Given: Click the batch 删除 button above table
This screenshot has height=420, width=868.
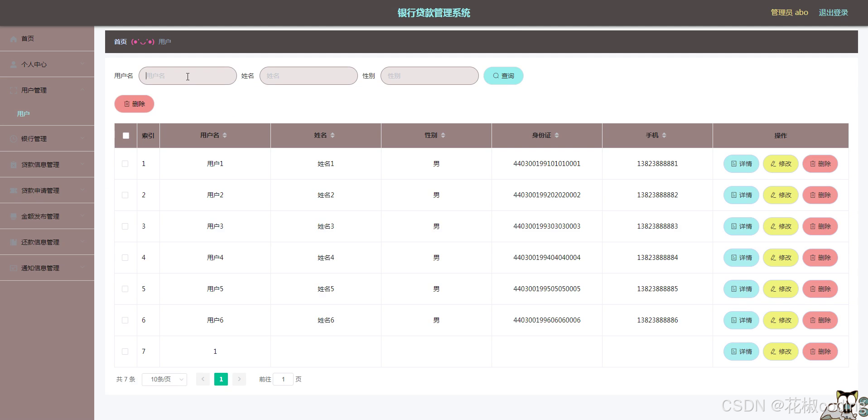Looking at the screenshot, I should 134,104.
